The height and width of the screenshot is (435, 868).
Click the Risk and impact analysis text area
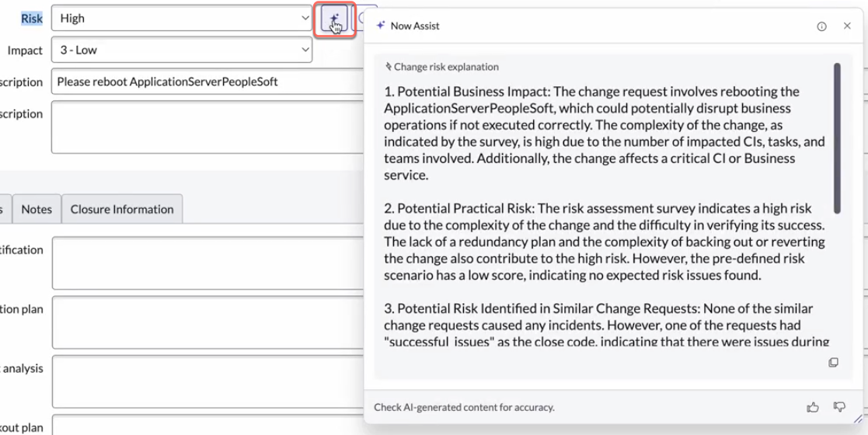click(x=208, y=381)
